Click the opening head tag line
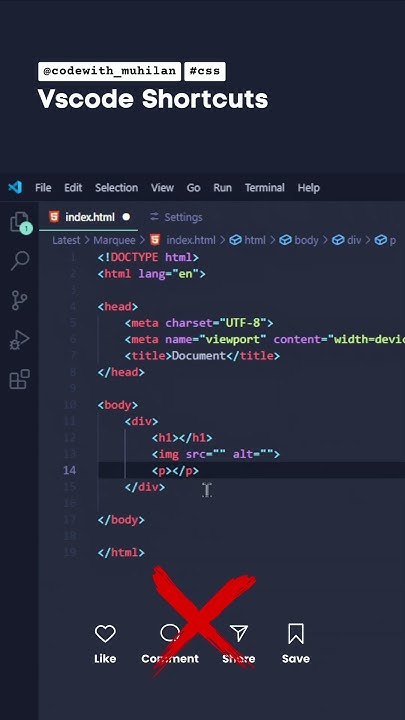Screen dimensions: 405x720 (x=118, y=306)
